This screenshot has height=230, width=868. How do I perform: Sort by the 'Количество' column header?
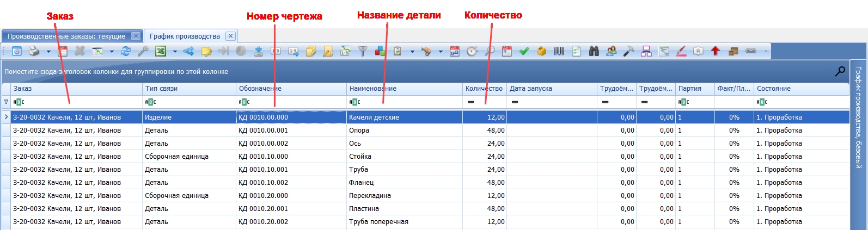(x=485, y=89)
